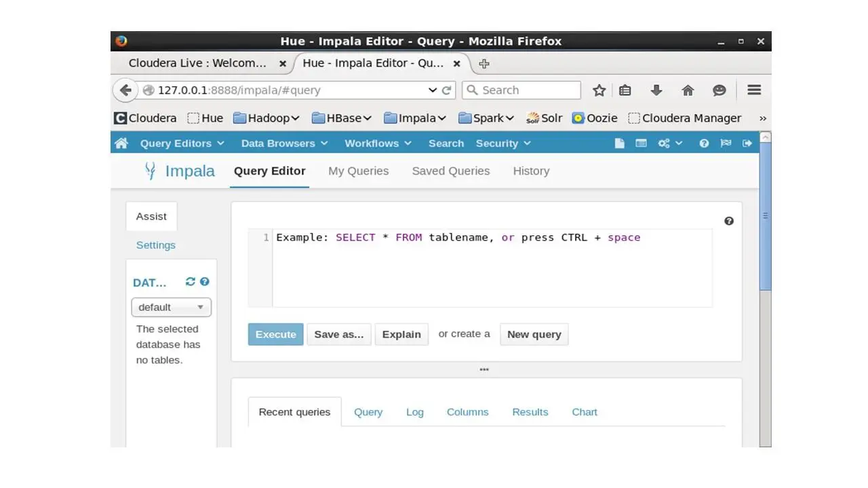The image size is (868, 488).
Task: Open the Cloudera bookmark
Action: click(145, 118)
